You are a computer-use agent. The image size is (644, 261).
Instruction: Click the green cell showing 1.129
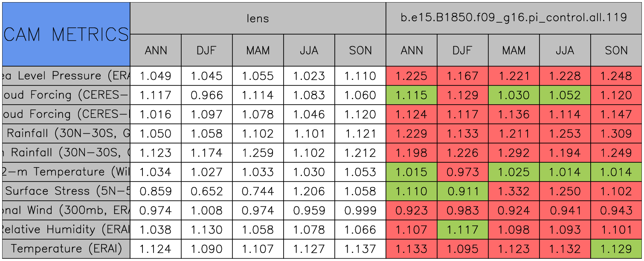pos(616,249)
